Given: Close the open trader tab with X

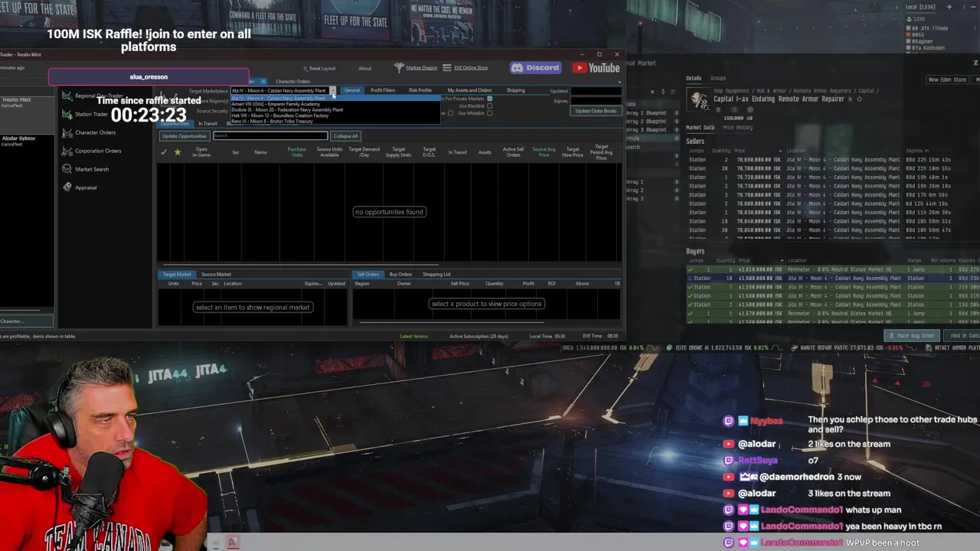Looking at the screenshot, I should pyautogui.click(x=263, y=81).
